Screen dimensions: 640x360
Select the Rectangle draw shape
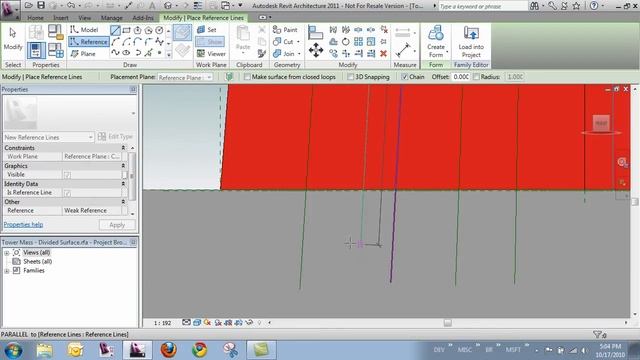(x=127, y=30)
